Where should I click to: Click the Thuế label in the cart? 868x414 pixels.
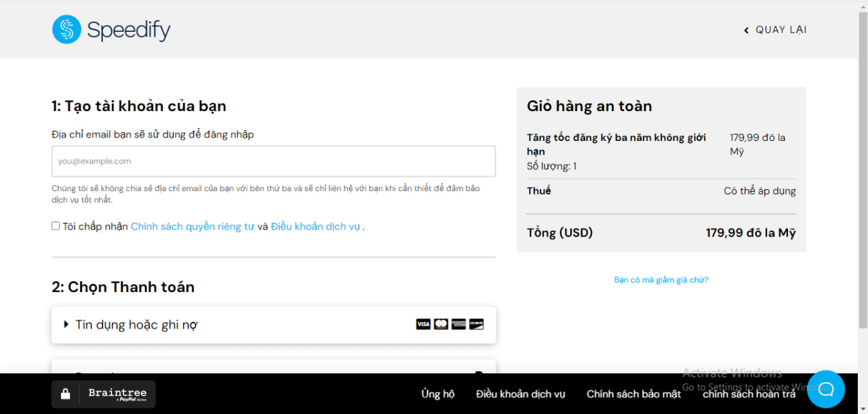coord(539,191)
